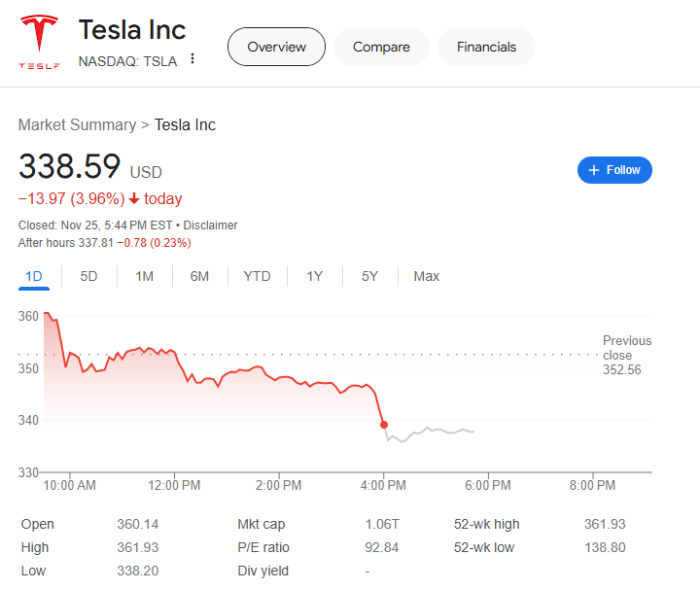The width and height of the screenshot is (700, 589).
Task: Show the Max chart range
Action: click(426, 276)
